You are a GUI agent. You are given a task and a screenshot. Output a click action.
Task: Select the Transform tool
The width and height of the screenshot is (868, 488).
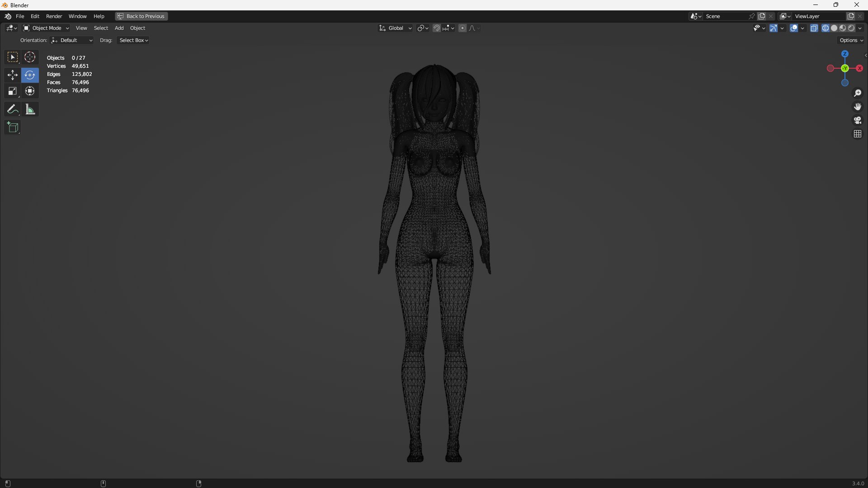30,91
